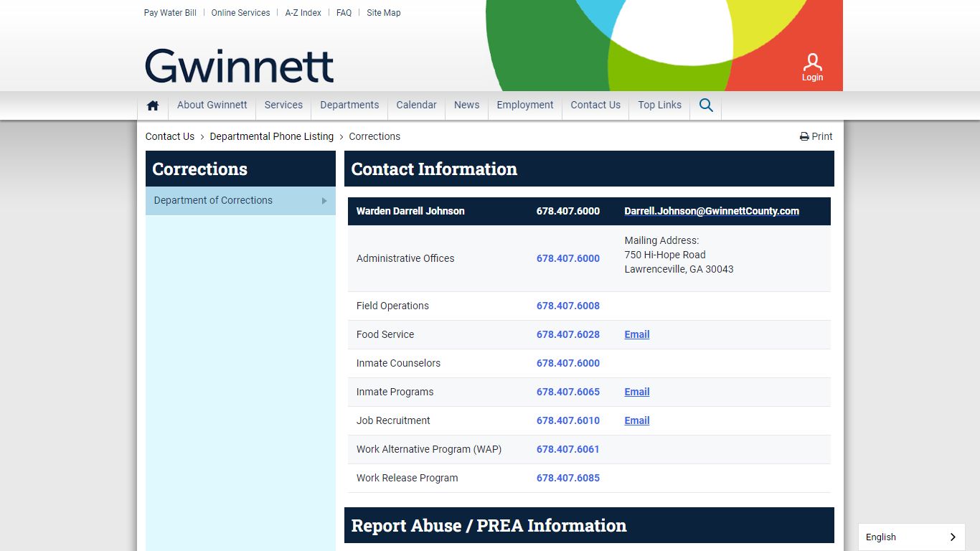Open the Job Recruitment Email link
Viewport: 980px width, 551px height.
point(637,420)
